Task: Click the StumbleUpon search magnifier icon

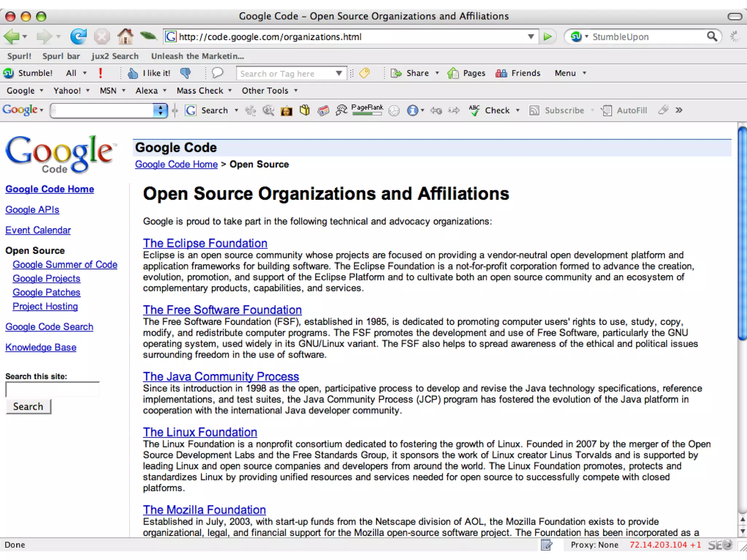Action: (712, 36)
